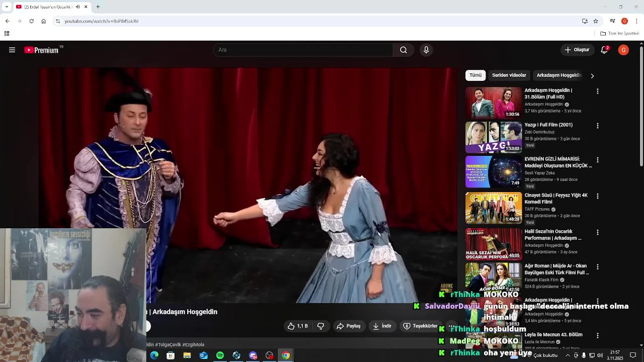This screenshot has width=644, height=362.
Task: Dislike the video with thumbs down
Action: [x=320, y=326]
